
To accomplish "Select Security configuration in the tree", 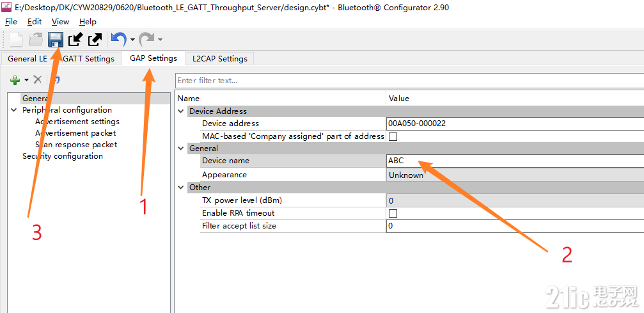I will pyautogui.click(x=63, y=156).
